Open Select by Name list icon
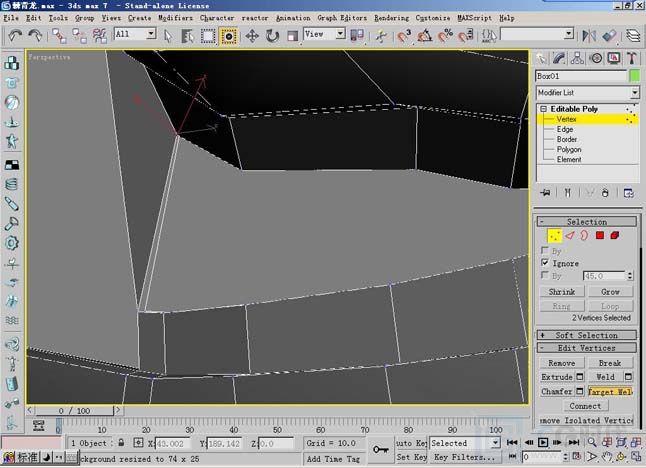Screen dimensions: 646x468 click(187, 36)
